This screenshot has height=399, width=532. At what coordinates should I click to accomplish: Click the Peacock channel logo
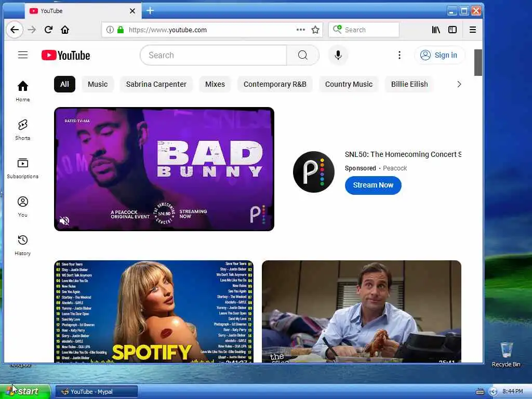[313, 171]
